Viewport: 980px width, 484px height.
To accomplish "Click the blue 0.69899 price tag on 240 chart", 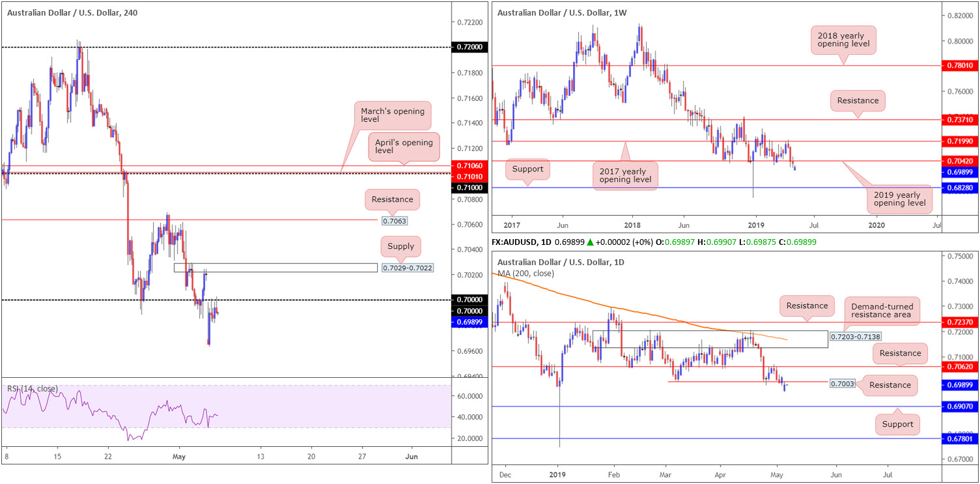I will [x=469, y=322].
